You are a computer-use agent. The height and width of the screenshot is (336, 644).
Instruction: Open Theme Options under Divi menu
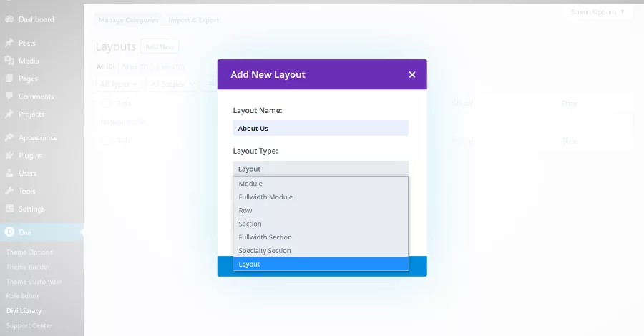pyautogui.click(x=29, y=252)
